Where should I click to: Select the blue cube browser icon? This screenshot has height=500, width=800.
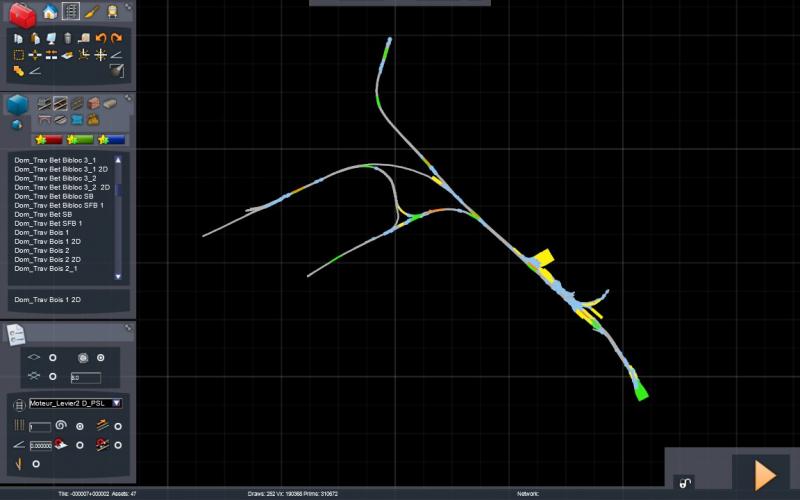(18, 105)
